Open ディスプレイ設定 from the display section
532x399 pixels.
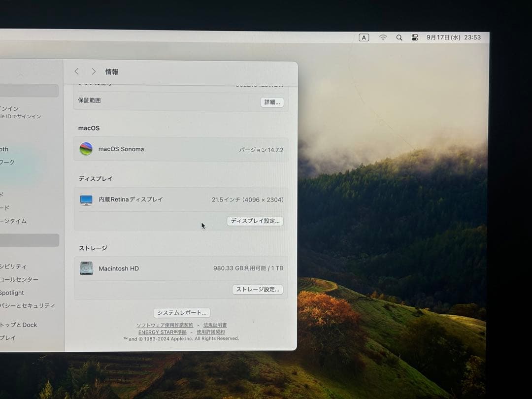pos(255,221)
